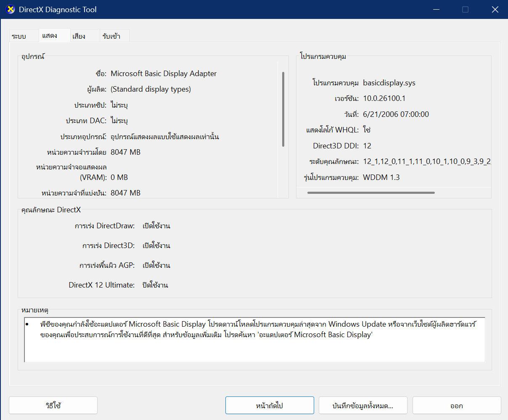Image resolution: width=508 pixels, height=420 pixels.
Task: Switch to the ระบบ tab
Action: point(19,36)
